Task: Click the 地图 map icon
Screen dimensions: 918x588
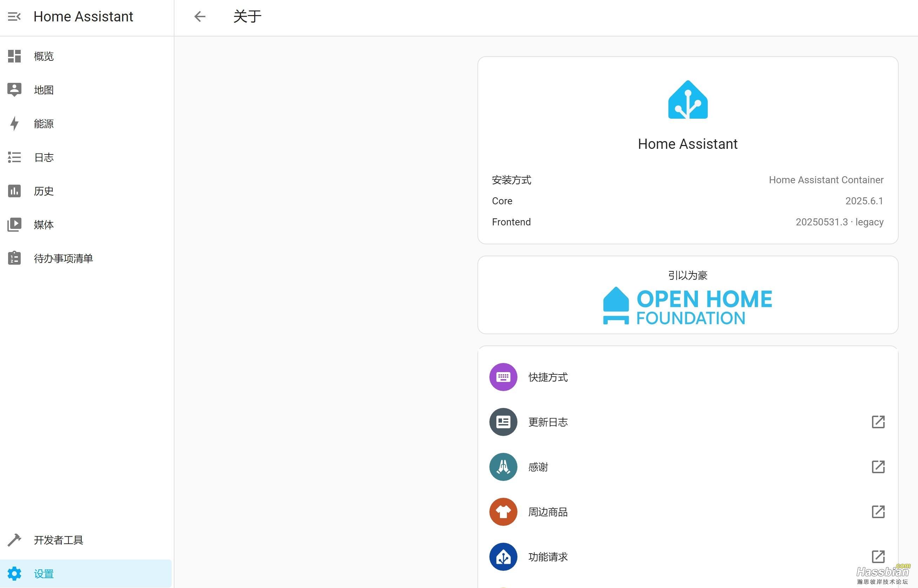Action: pyautogui.click(x=14, y=90)
